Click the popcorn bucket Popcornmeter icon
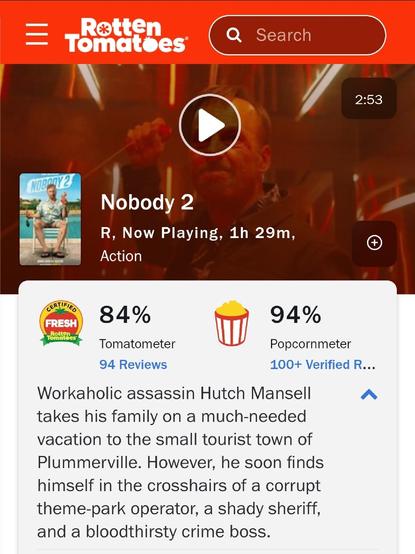415x554 pixels. 232,323
